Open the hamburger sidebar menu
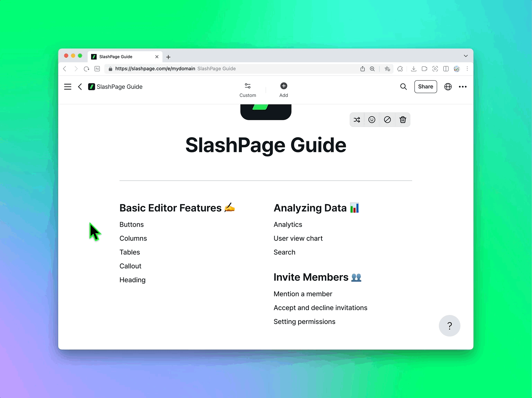Screen dimensions: 532x398 (x=68, y=87)
